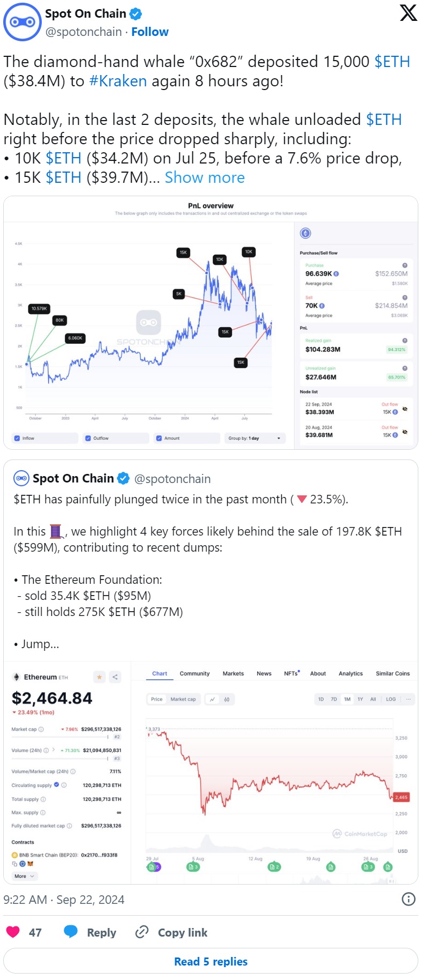Click the reply speech bubble icon
The width and height of the screenshot is (421, 980).
click(x=71, y=932)
